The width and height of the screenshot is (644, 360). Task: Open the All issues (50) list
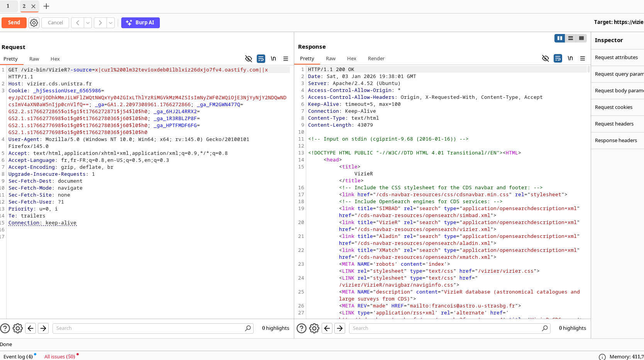coord(59,357)
